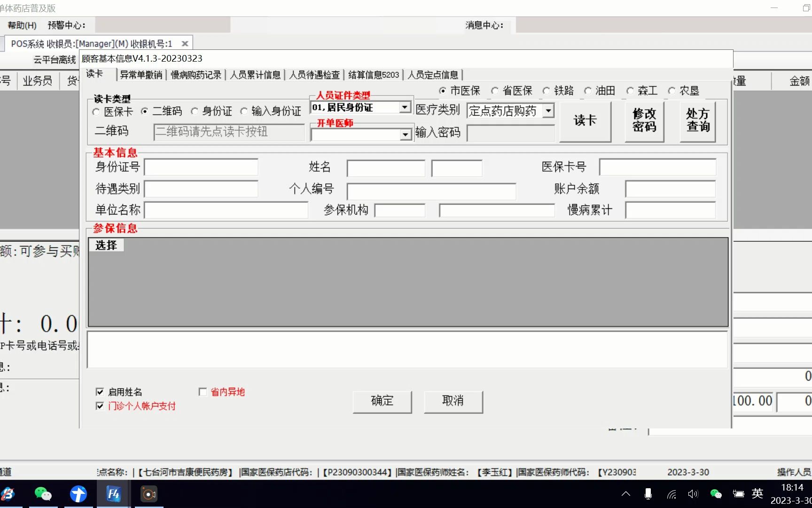Close the POS系统 tab
Image resolution: width=812 pixels, height=508 pixels.
(x=185, y=44)
